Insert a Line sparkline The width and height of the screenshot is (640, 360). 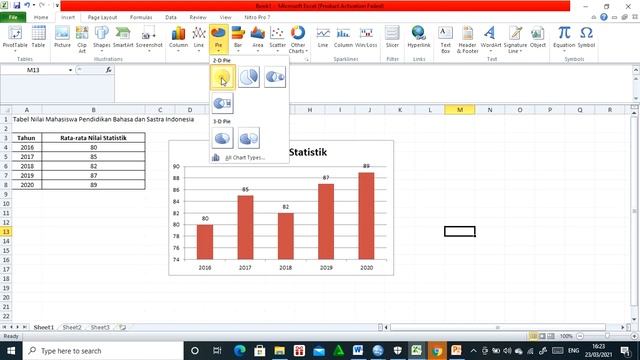pyautogui.click(x=323, y=37)
